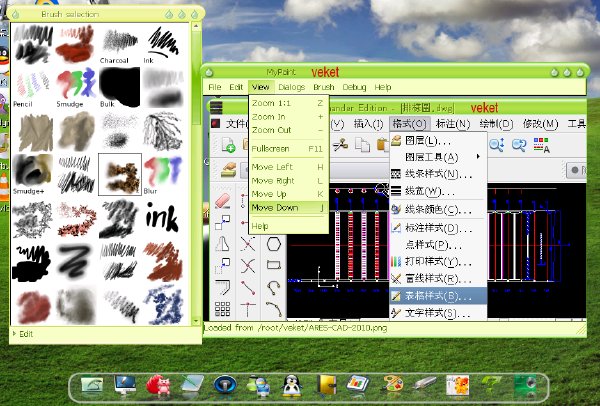
Task: Click the 绘制(D) menu in CAD window
Action: pyautogui.click(x=496, y=124)
